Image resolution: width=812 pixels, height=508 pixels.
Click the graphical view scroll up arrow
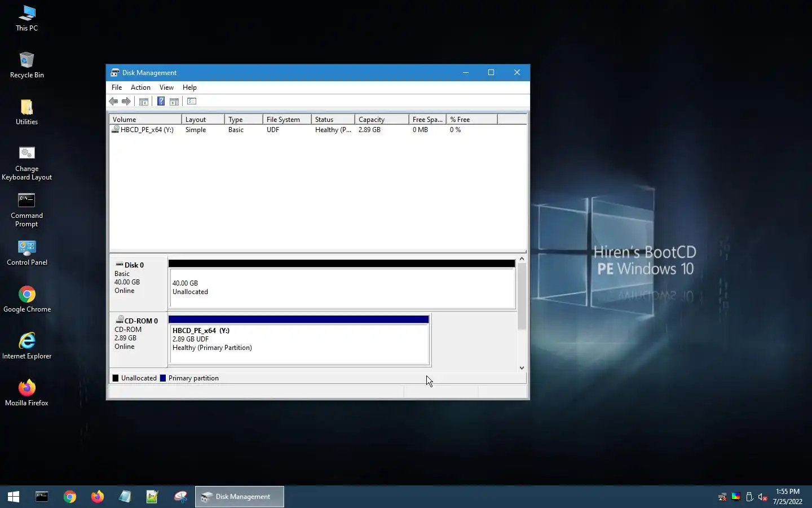tap(522, 259)
